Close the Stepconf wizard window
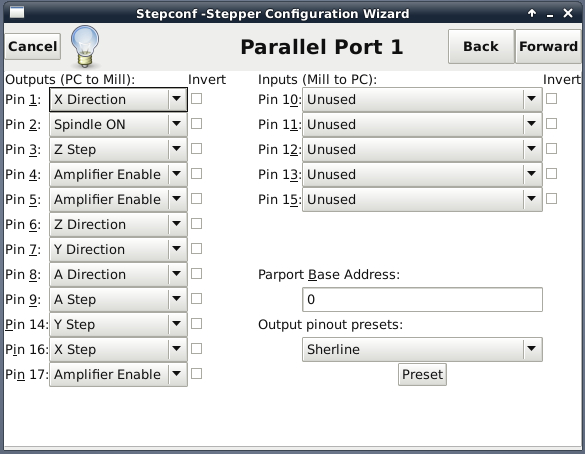 568,13
